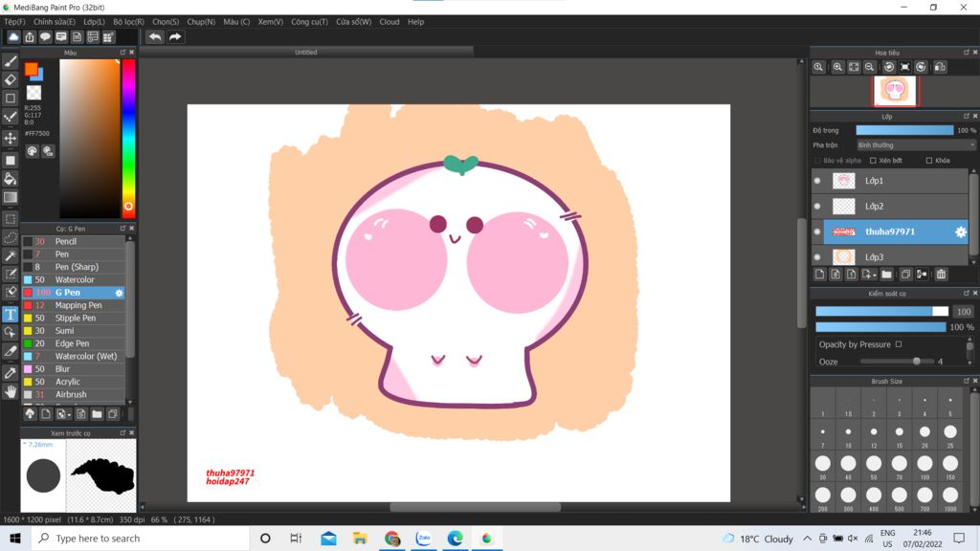The height and width of the screenshot is (551, 980).
Task: Zoom out using navigator magnifier minus
Action: 869,67
